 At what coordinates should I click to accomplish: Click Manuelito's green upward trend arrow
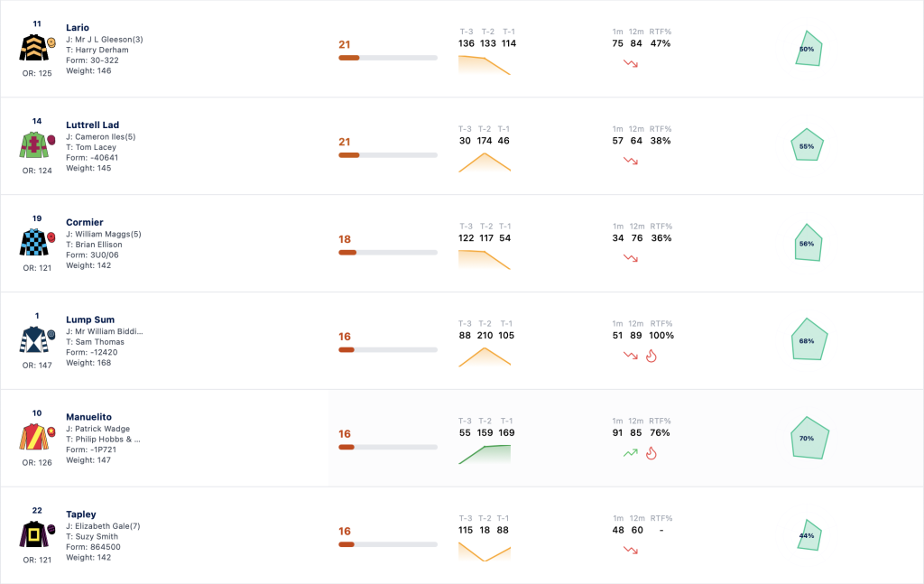pos(631,453)
